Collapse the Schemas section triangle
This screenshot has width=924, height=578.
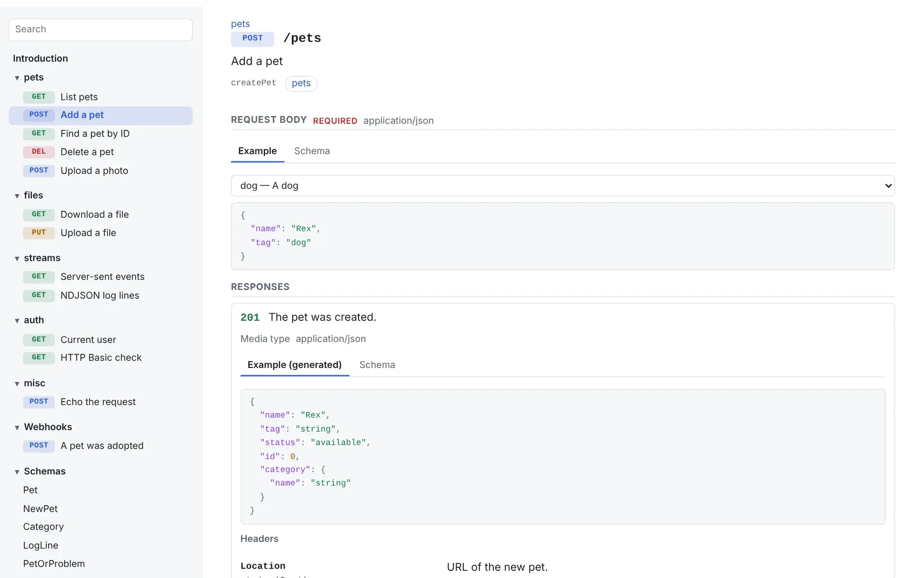point(17,472)
